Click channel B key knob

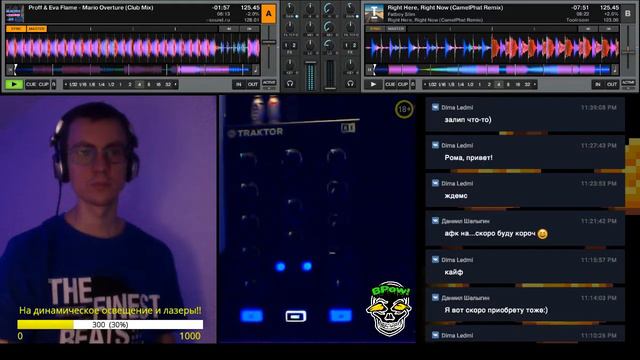350,64
